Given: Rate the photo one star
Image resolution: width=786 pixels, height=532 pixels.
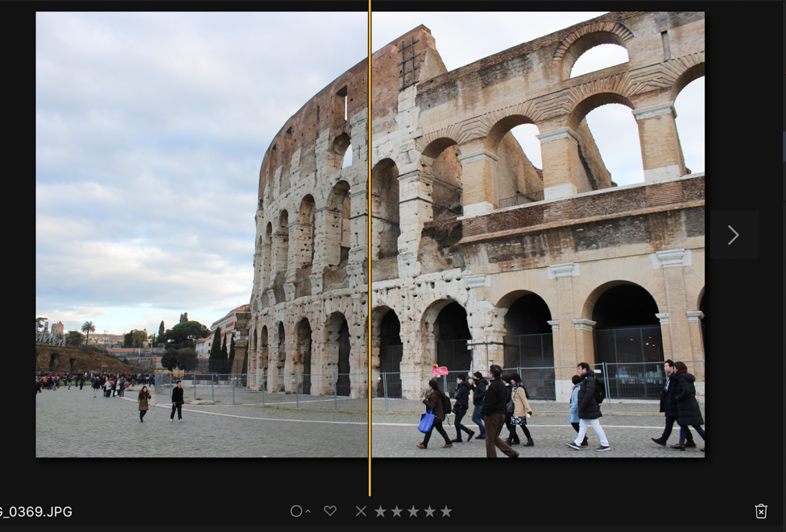Looking at the screenshot, I should coord(380,511).
